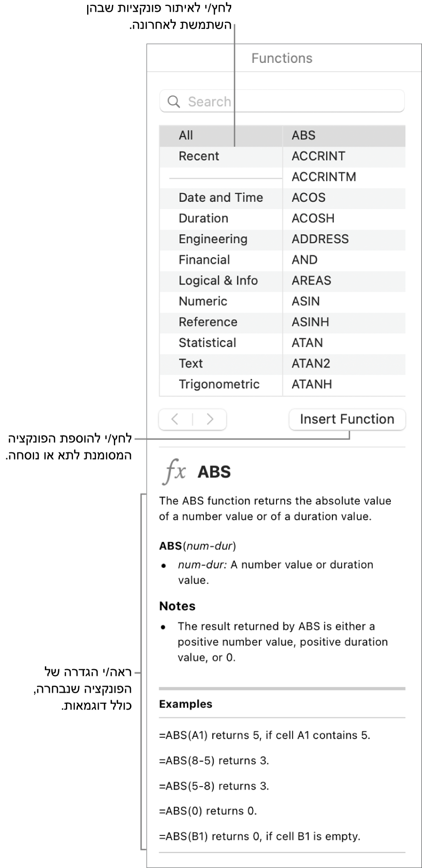Viewport: 422px width, 868px height.
Task: Select the ABS function in list
Action: click(303, 135)
